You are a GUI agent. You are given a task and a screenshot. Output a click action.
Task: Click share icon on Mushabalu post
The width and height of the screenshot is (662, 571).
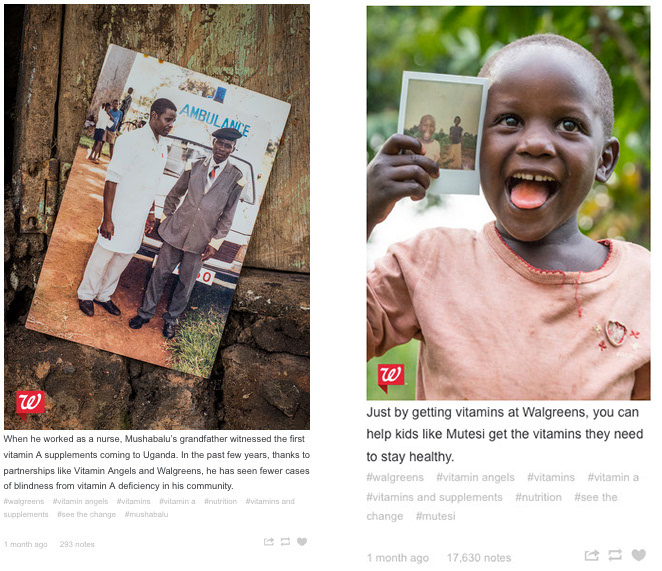click(x=269, y=541)
